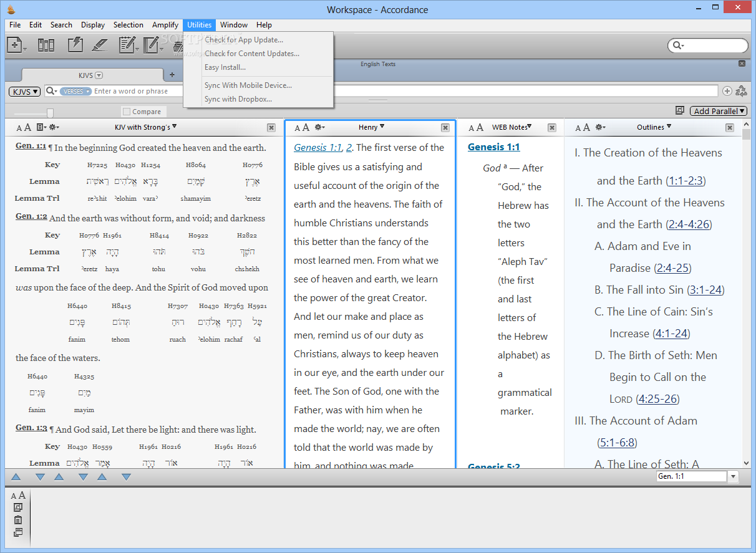Open outline reference 1:1-2:3
The height and width of the screenshot is (553, 756).
686,181
